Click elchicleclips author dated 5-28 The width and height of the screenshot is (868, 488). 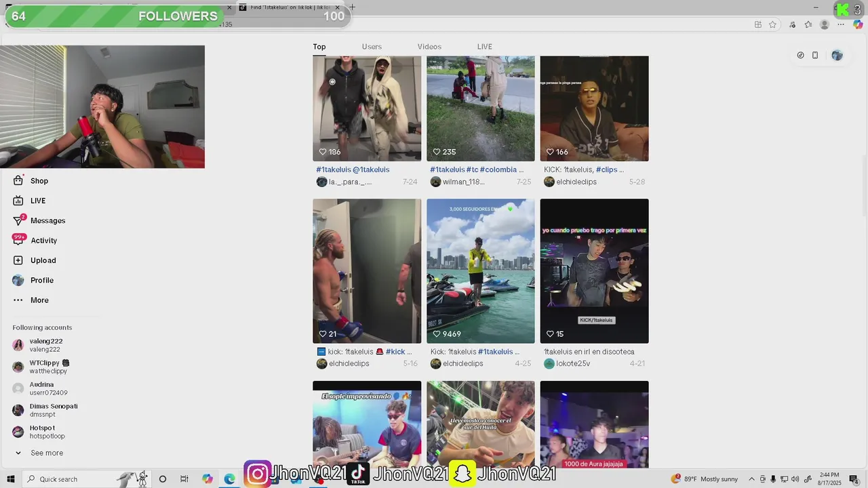(576, 182)
